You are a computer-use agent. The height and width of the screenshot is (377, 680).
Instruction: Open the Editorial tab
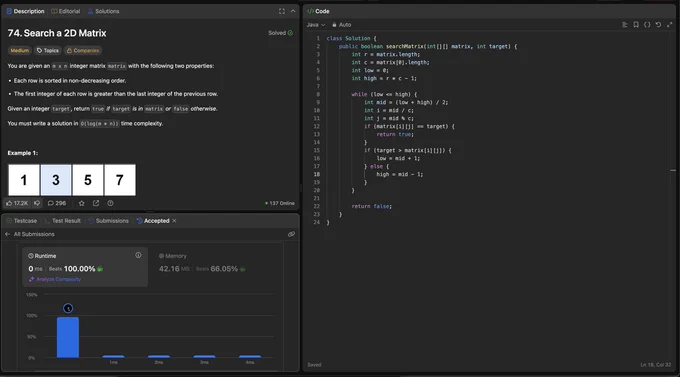coord(65,11)
